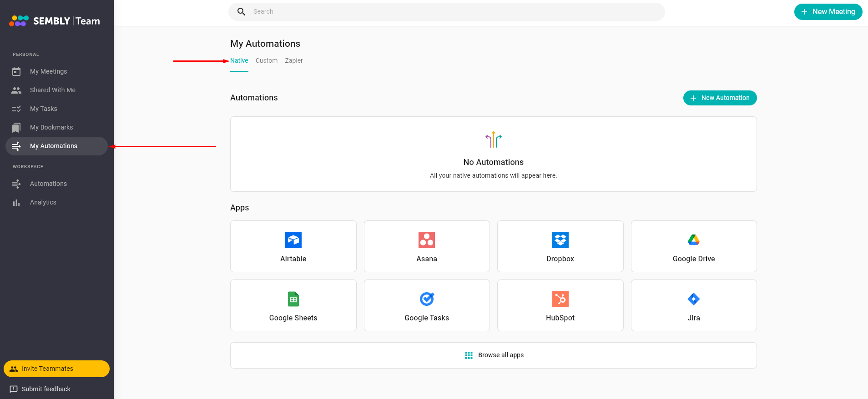Switch to the Zapier tab

coord(294,60)
